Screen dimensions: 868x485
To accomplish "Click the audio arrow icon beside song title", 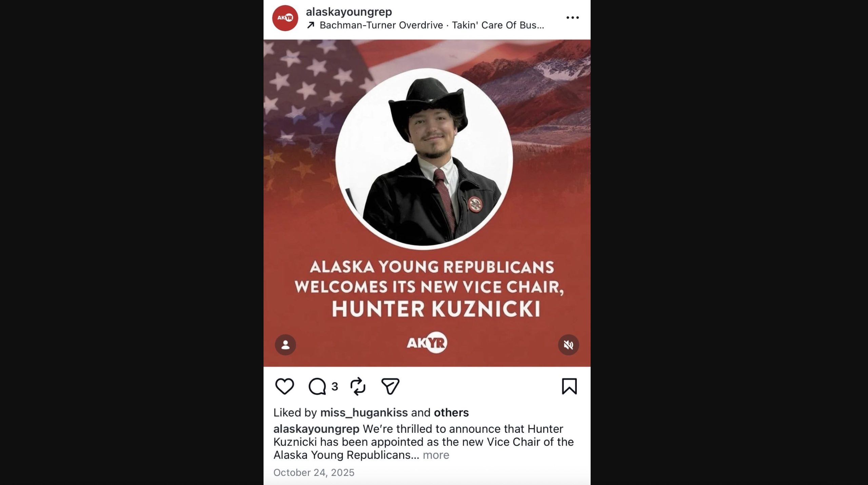I will click(x=311, y=25).
